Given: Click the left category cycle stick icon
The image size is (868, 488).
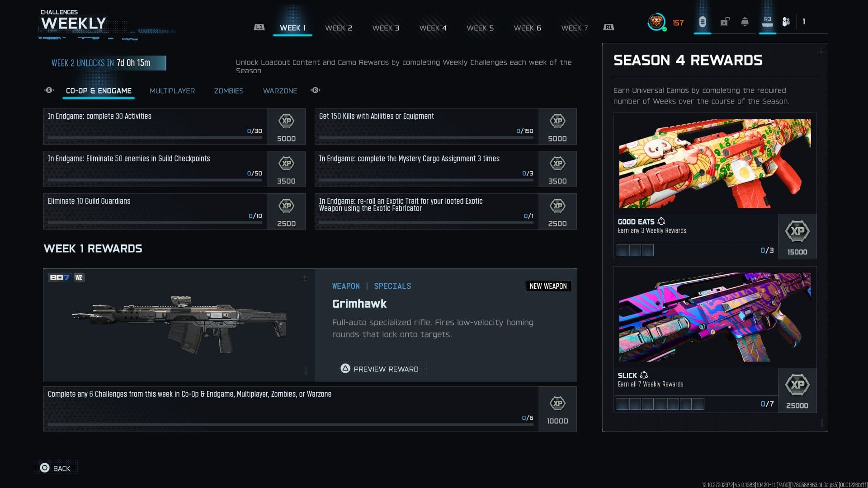Looking at the screenshot, I should pyautogui.click(x=49, y=90).
